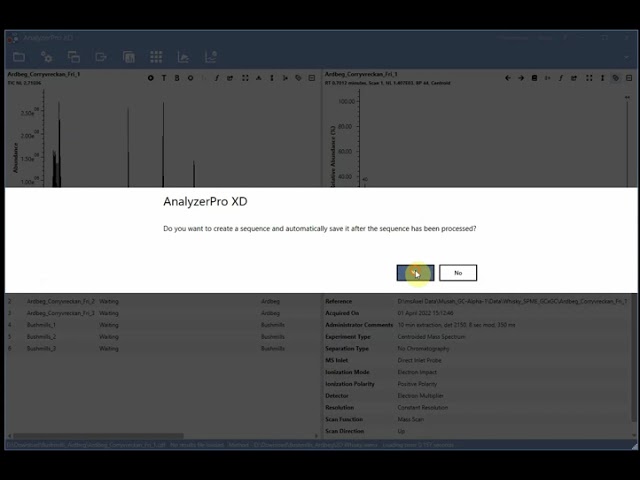Collapse the spectrum panel with the minus box
The image size is (640, 480).
[x=629, y=78]
